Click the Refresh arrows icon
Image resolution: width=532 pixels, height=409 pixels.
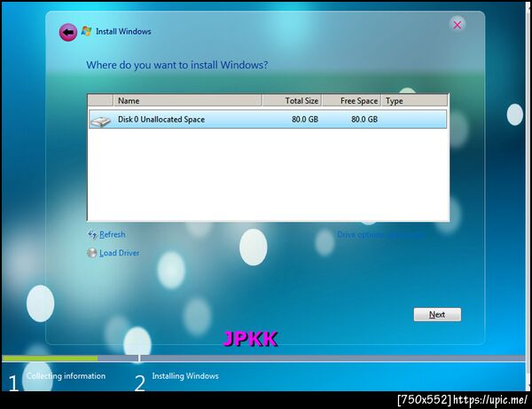point(92,234)
